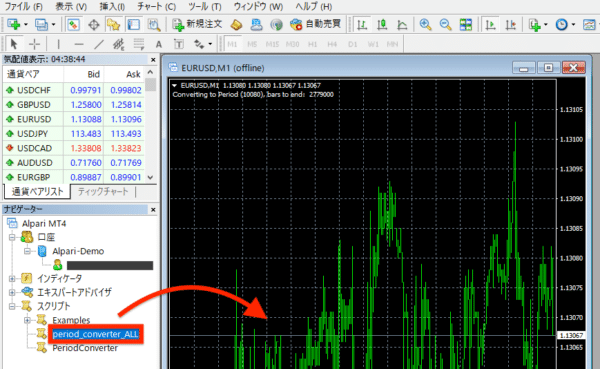Open the profiles dropdown arrow
600x369 pixels.
(53, 24)
